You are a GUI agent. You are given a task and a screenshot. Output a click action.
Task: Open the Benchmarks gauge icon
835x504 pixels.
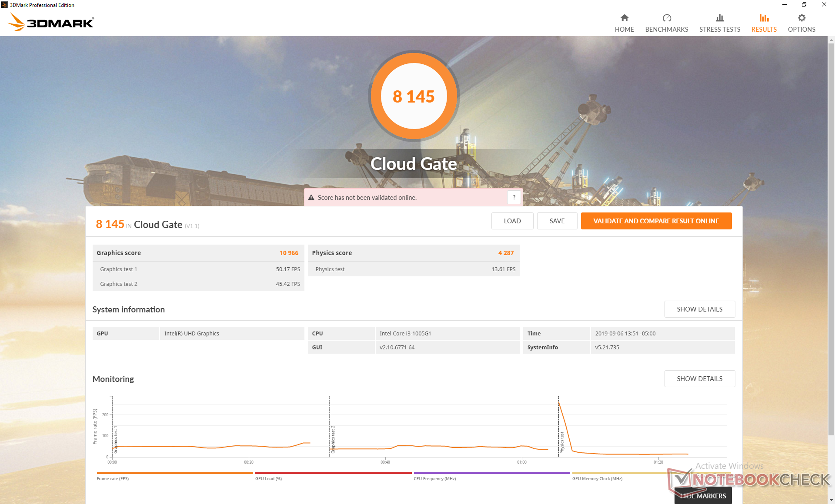click(666, 18)
